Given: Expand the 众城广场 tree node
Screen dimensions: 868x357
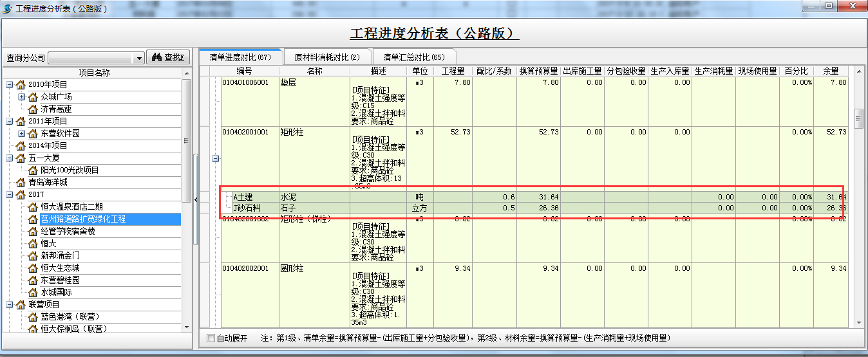Looking at the screenshot, I should (21, 97).
